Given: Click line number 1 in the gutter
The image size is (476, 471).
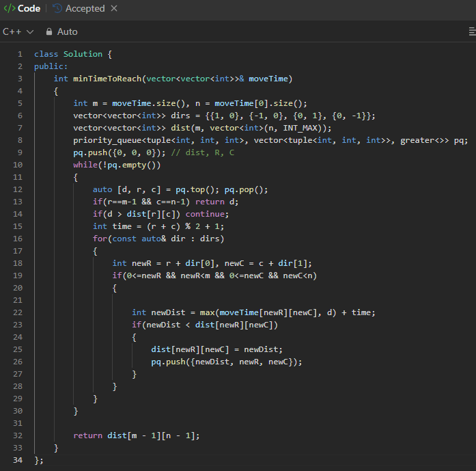Looking at the screenshot, I should tap(20, 54).
